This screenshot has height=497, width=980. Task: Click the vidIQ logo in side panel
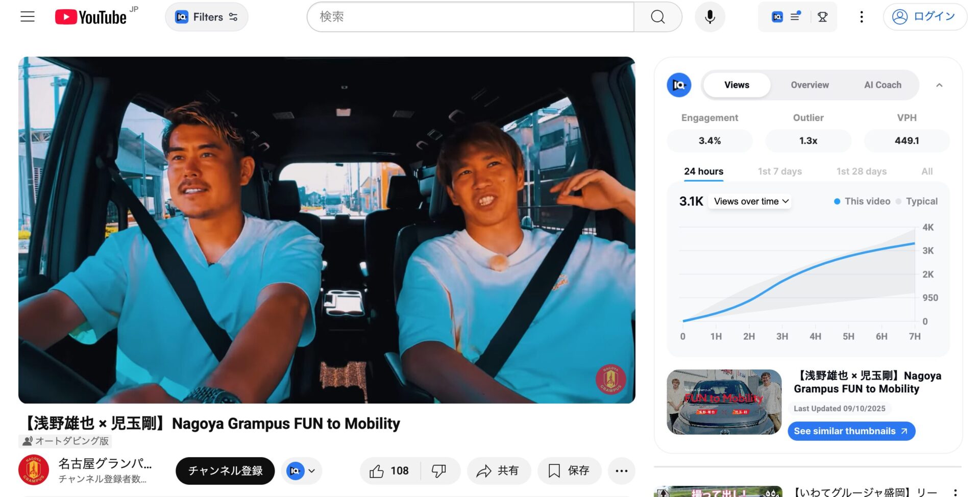click(x=679, y=85)
